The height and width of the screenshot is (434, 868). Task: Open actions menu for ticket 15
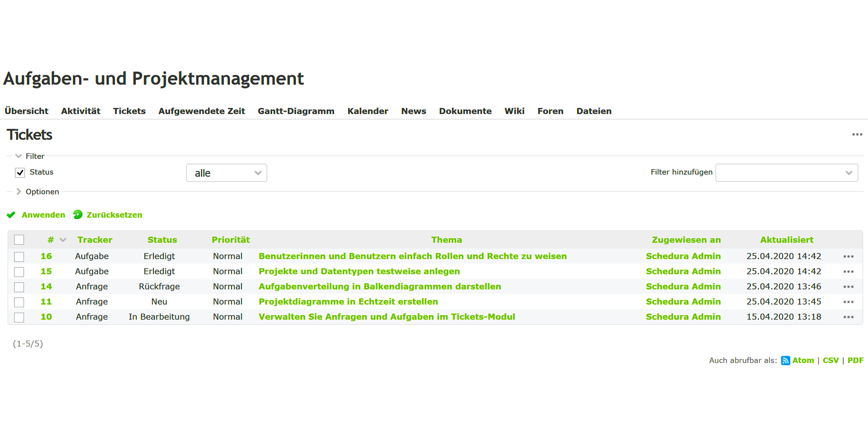point(848,272)
